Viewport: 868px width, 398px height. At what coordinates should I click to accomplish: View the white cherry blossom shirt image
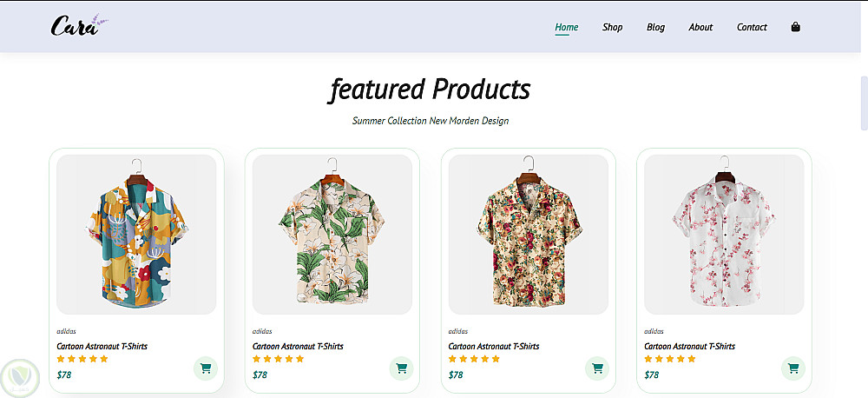[x=724, y=234]
